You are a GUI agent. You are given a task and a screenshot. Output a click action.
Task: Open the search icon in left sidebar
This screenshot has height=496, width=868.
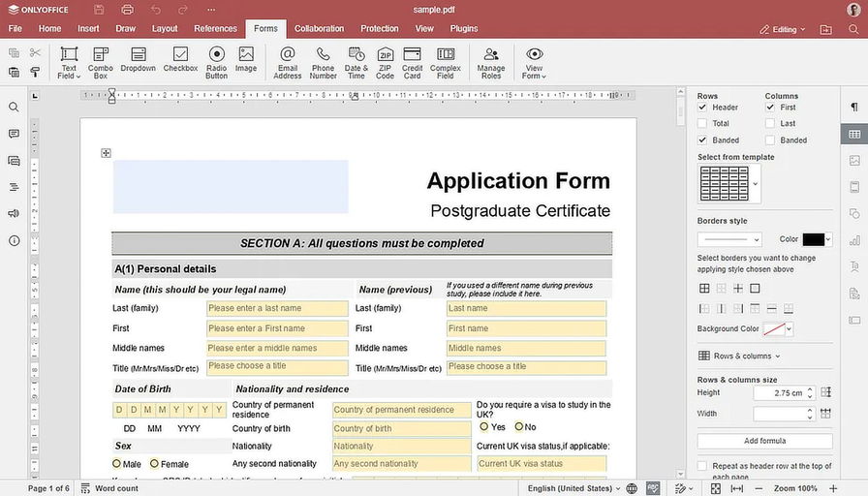click(x=14, y=108)
